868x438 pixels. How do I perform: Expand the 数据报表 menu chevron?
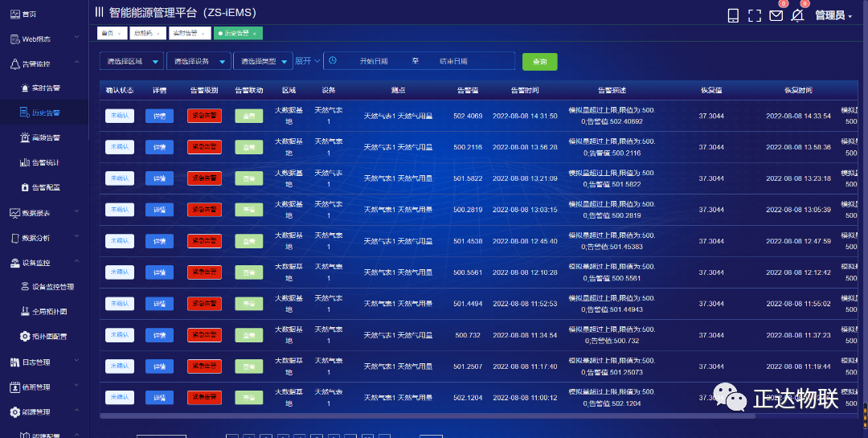click(x=77, y=211)
